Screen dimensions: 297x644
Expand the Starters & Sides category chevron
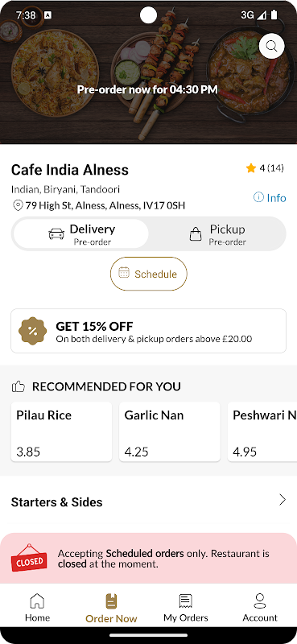(x=283, y=500)
